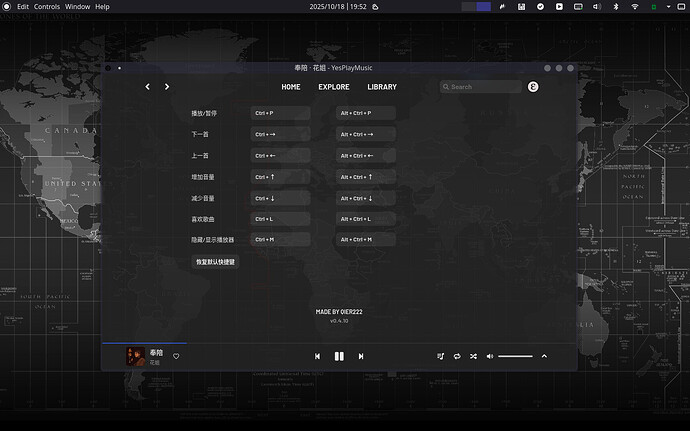
Task: Click the 恢复默认快捷键 button
Action: pyautogui.click(x=215, y=261)
